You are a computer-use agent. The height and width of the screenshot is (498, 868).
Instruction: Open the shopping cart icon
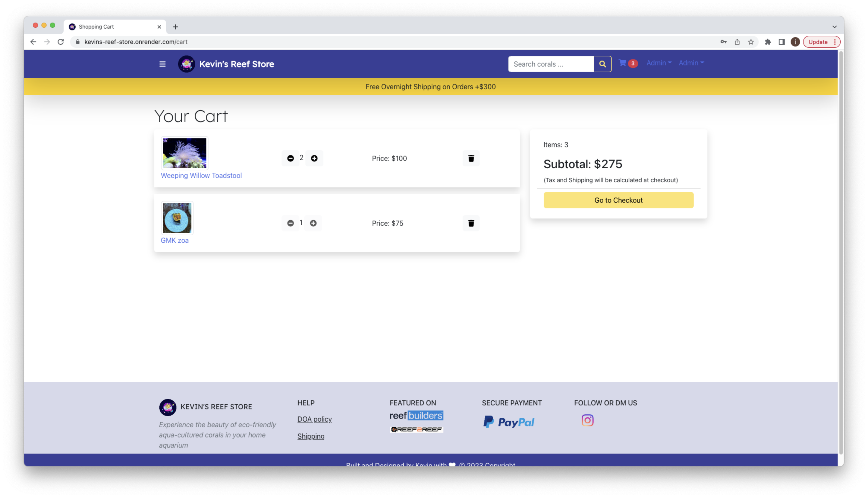point(623,63)
